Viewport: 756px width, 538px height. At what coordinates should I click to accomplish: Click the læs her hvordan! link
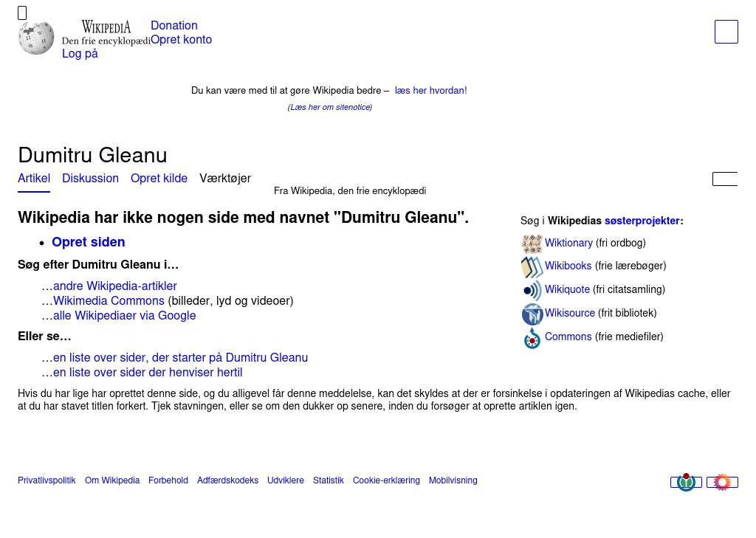point(430,91)
